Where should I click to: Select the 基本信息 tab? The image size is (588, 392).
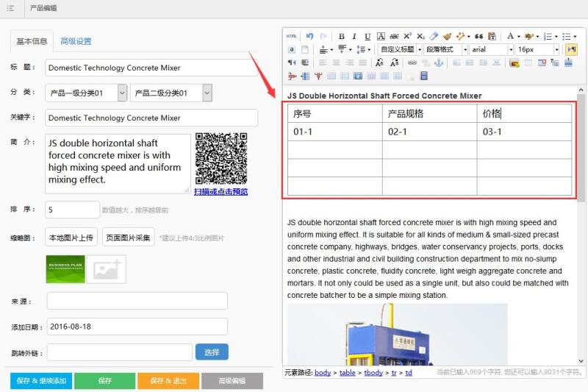(32, 41)
